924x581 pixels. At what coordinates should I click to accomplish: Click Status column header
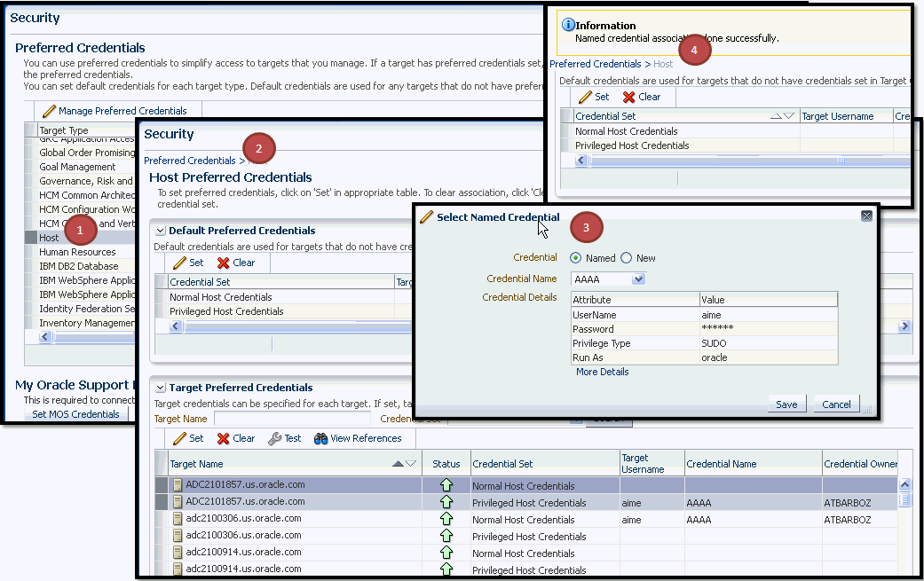pyautogui.click(x=446, y=464)
